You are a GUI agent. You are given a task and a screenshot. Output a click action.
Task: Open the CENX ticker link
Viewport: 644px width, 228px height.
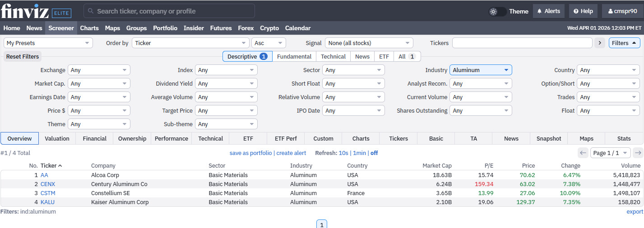48,184
